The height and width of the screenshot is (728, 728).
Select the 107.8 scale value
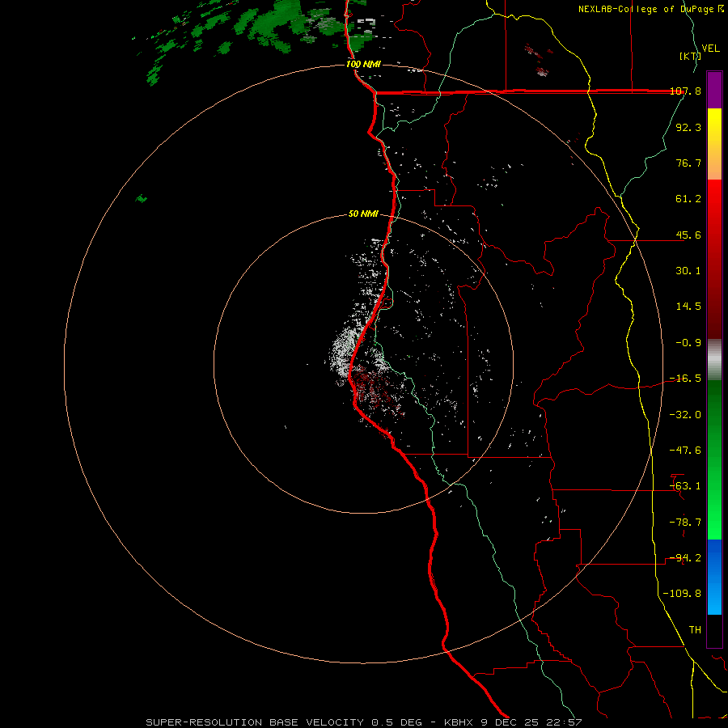[686, 91]
